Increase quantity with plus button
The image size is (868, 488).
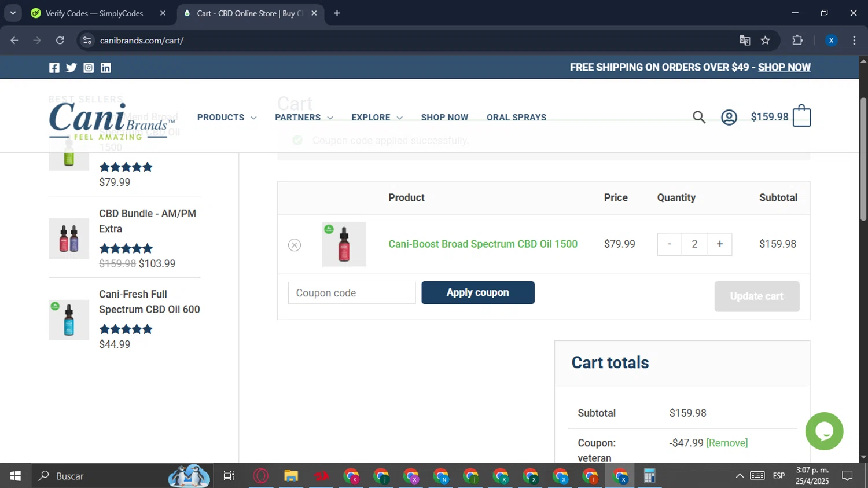pos(720,244)
